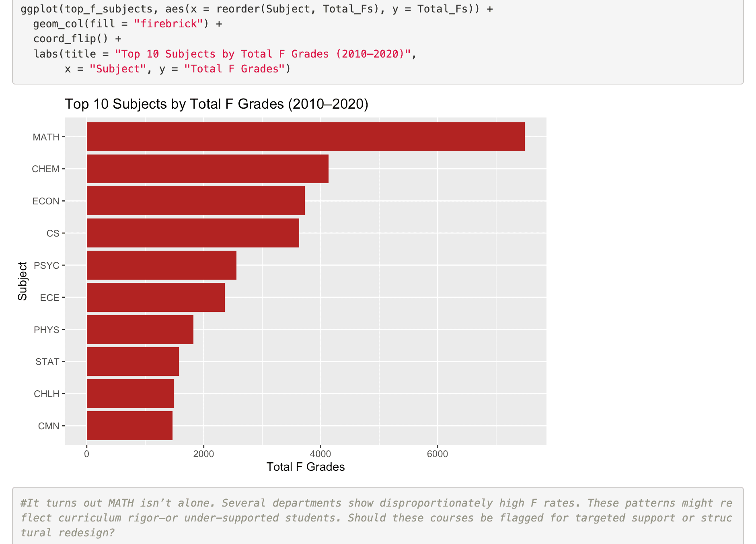Image resolution: width=756 pixels, height=544 pixels.
Task: Click the chart title text
Action: 218,103
